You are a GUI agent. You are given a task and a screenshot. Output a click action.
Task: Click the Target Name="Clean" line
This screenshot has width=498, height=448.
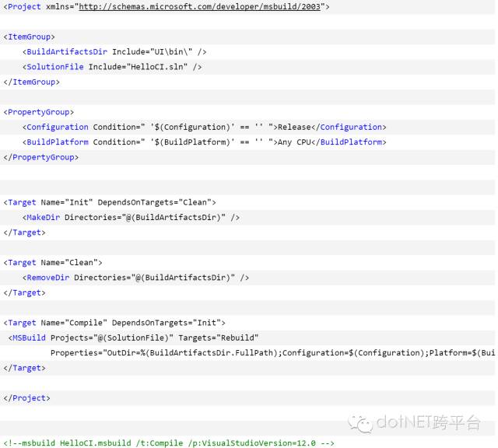[53, 263]
